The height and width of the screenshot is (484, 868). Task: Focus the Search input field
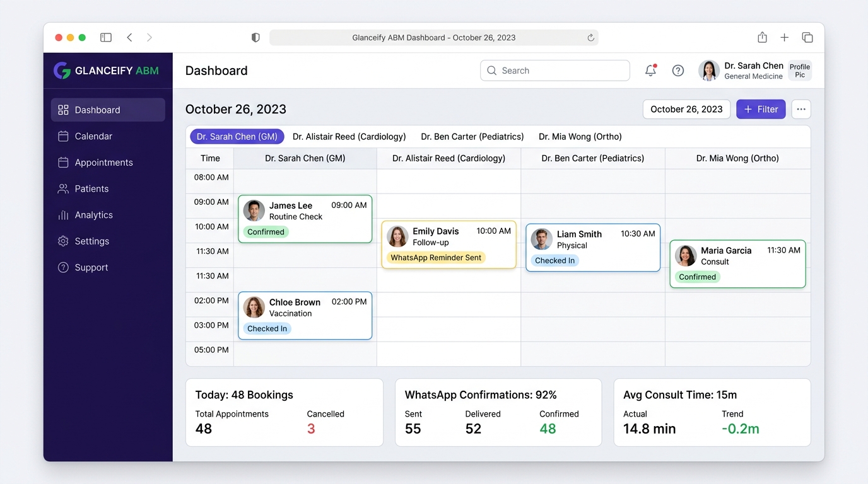coord(555,71)
